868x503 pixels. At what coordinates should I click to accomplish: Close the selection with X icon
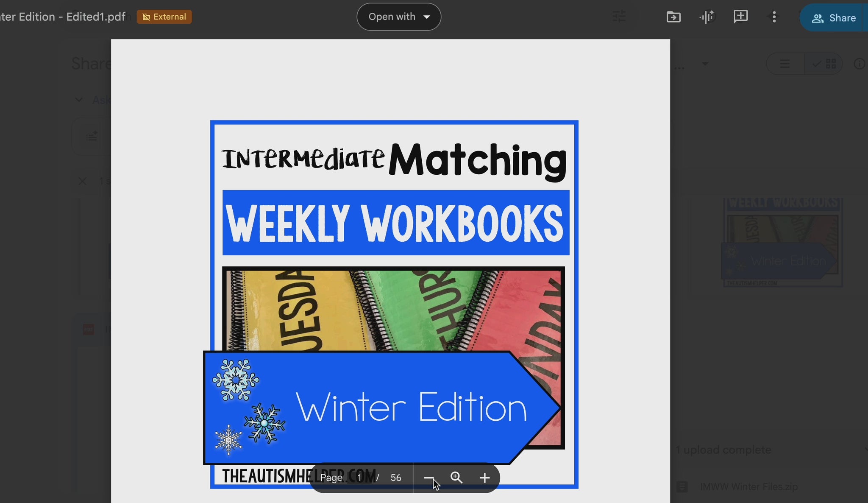[82, 182]
